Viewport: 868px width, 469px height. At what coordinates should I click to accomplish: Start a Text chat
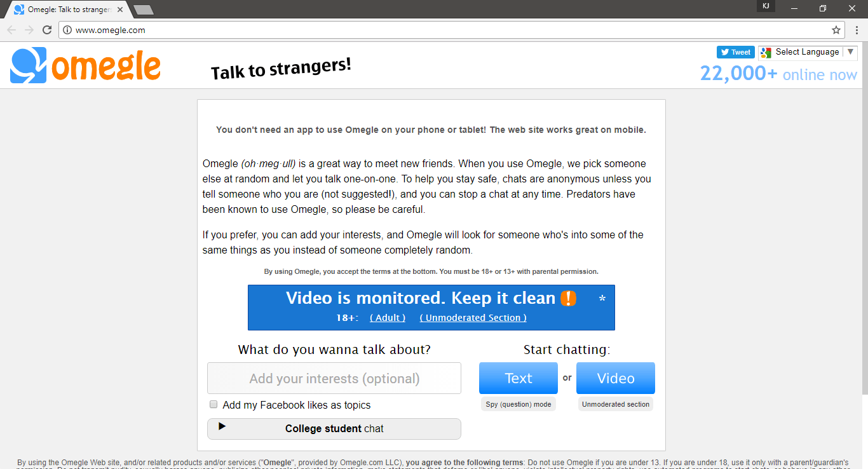518,377
